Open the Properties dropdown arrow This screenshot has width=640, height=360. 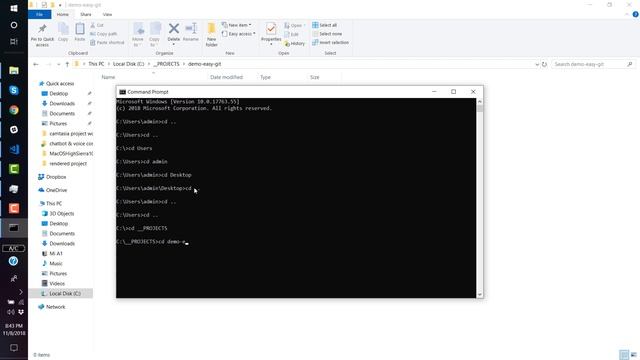click(x=271, y=44)
